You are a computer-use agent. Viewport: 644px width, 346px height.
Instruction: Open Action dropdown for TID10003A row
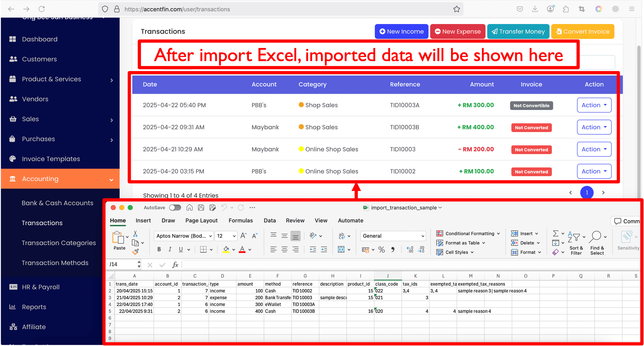click(594, 105)
